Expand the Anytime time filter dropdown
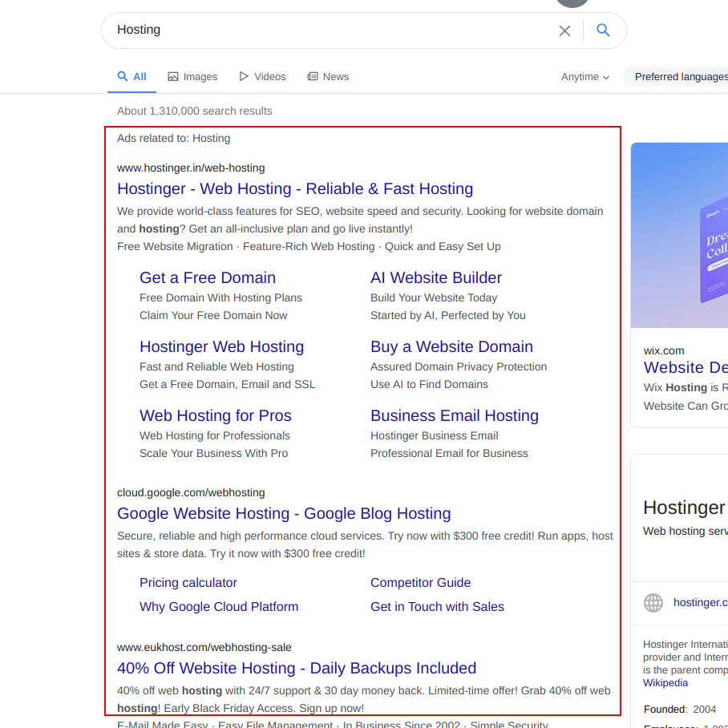Screen dimensions: 728x728 (585, 77)
